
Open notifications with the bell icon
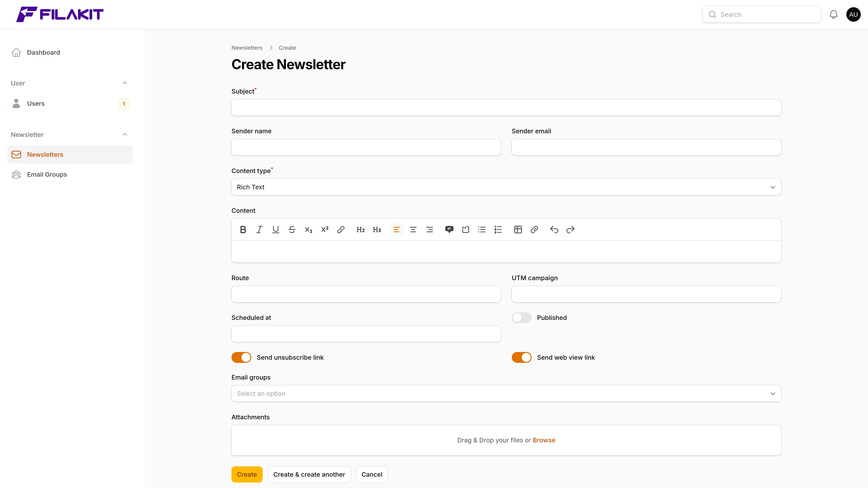833,14
